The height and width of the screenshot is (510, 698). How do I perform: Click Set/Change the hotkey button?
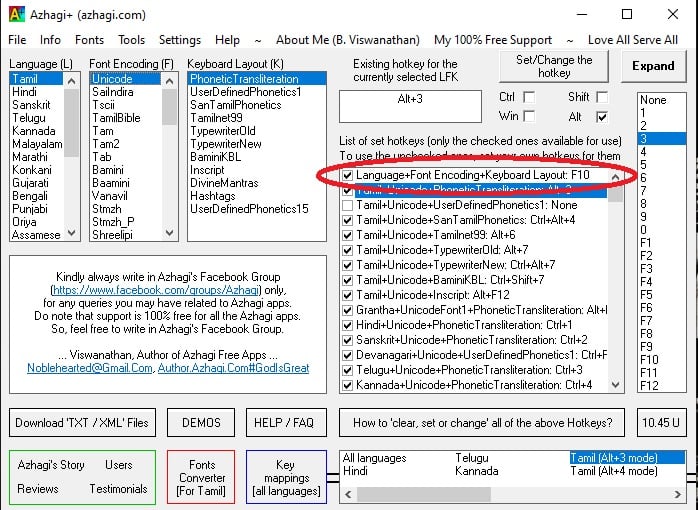[x=554, y=66]
